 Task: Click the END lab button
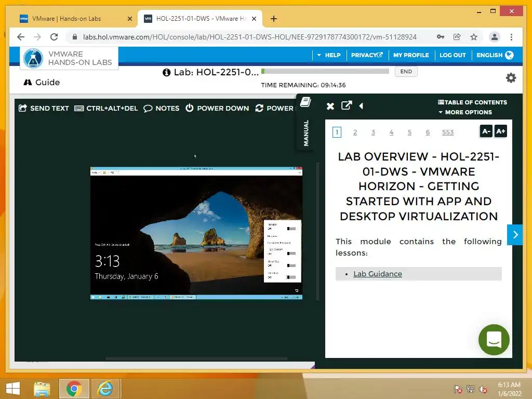pos(406,72)
